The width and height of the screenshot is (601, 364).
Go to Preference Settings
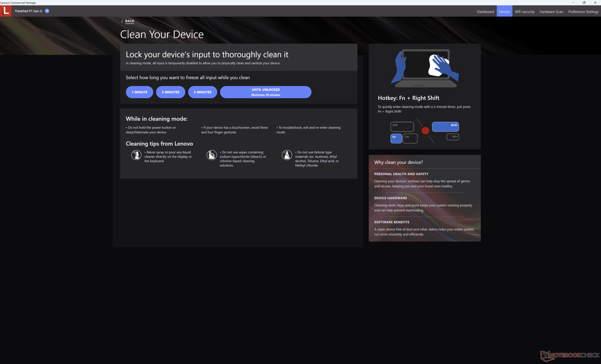click(x=583, y=12)
